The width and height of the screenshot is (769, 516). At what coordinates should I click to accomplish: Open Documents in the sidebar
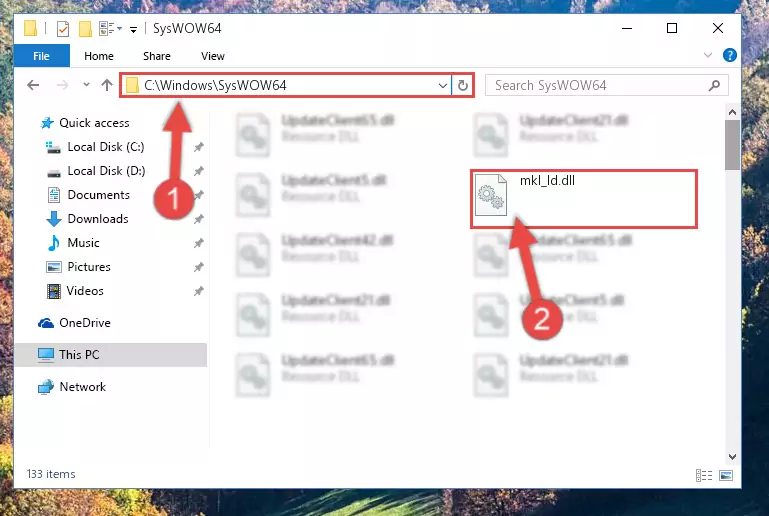click(x=99, y=195)
